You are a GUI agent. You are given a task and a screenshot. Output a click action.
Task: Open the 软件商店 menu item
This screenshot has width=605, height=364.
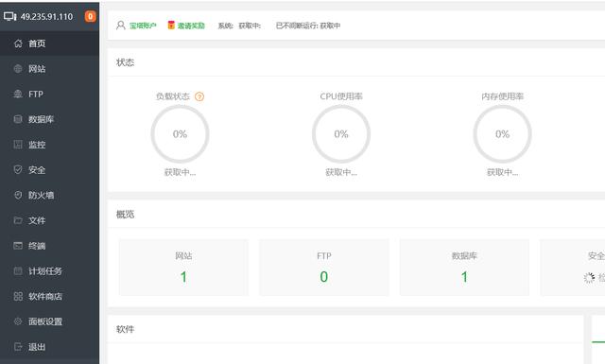click(x=49, y=297)
